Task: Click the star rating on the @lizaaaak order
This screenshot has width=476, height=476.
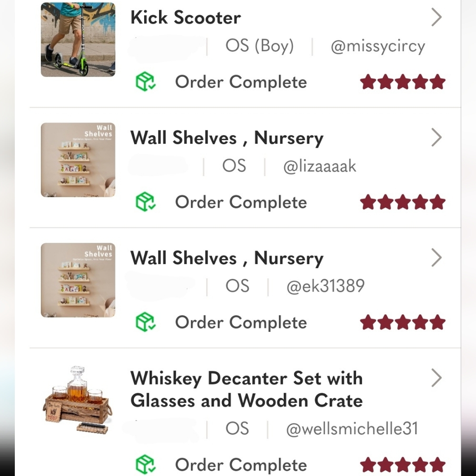Action: click(x=403, y=202)
